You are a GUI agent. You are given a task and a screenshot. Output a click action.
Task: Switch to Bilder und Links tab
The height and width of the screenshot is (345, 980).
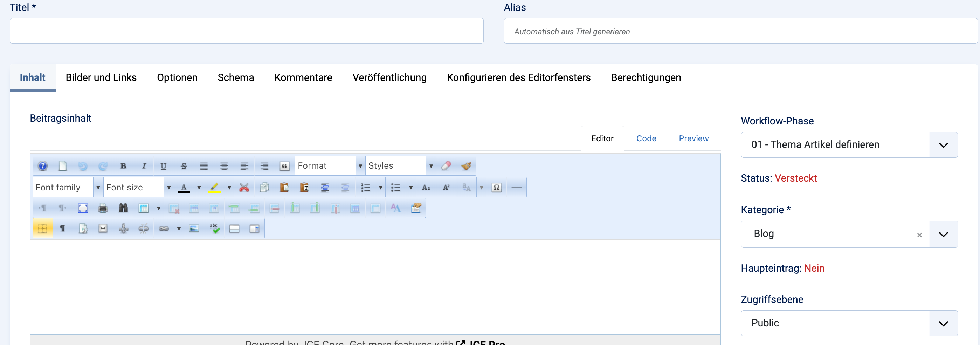pyautogui.click(x=101, y=78)
